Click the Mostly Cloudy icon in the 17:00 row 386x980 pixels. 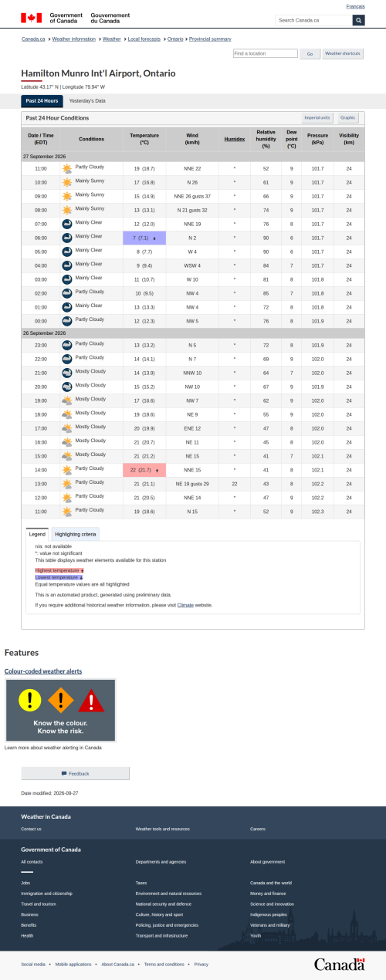click(67, 428)
